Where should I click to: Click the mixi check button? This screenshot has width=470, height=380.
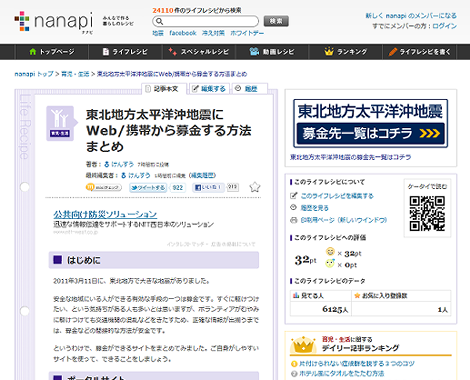[x=104, y=187]
